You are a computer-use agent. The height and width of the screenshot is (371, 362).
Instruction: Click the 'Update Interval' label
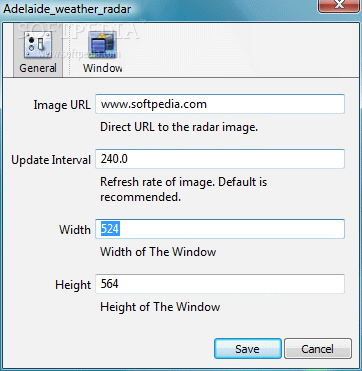click(x=51, y=160)
